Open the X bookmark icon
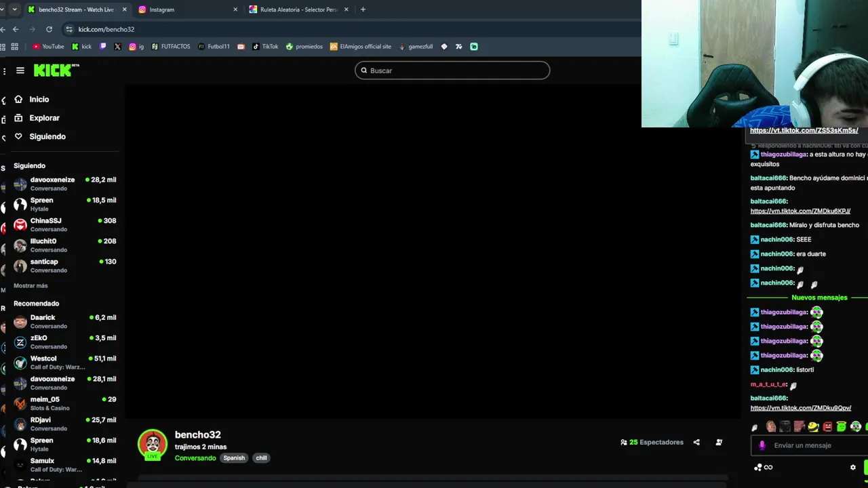The image size is (868, 488). 117,47
